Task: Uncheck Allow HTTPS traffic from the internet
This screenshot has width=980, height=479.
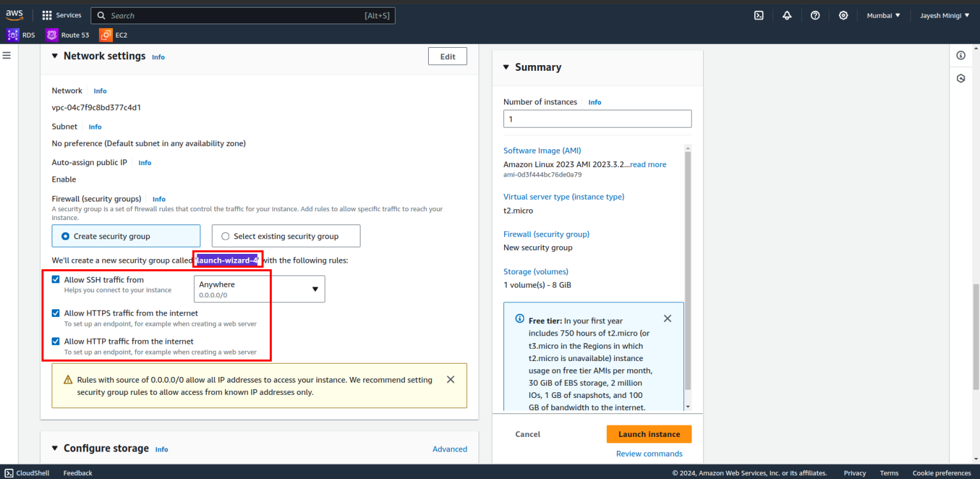Action: [56, 313]
